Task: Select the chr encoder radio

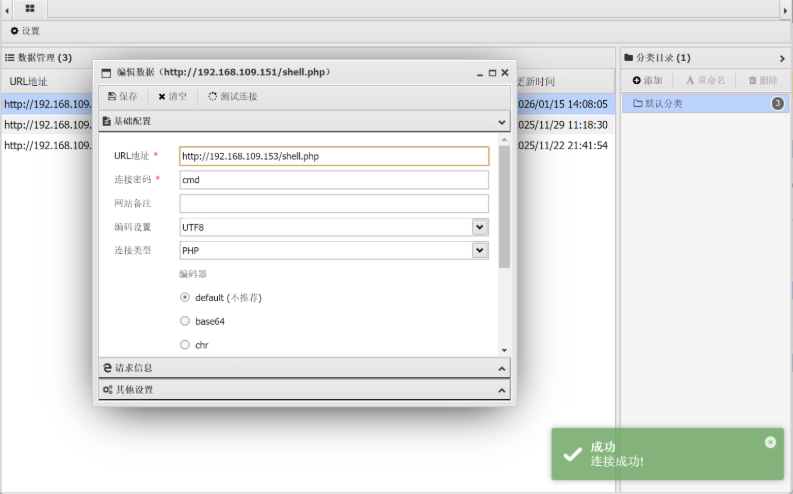Action: click(x=185, y=345)
